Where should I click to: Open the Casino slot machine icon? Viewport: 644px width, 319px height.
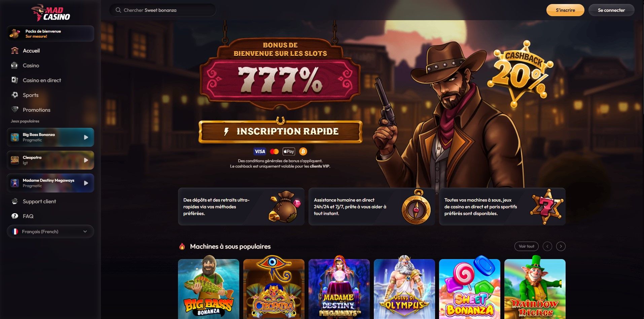point(14,65)
